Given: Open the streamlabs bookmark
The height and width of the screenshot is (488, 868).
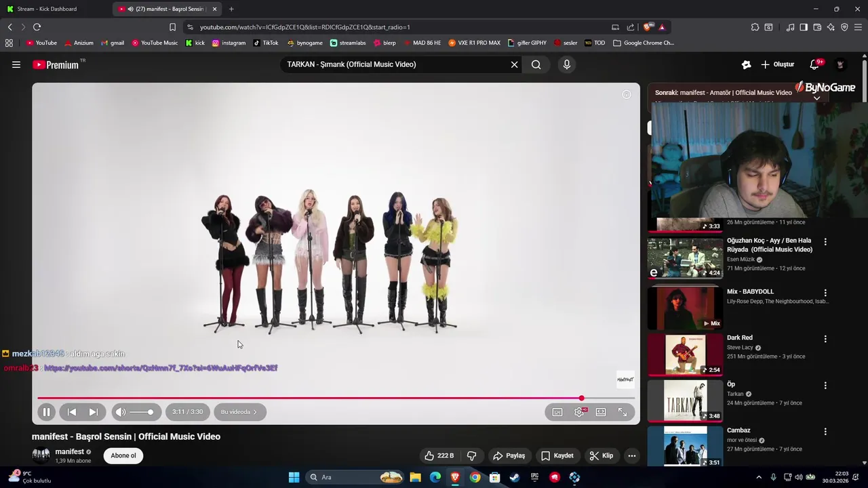Looking at the screenshot, I should tap(348, 43).
